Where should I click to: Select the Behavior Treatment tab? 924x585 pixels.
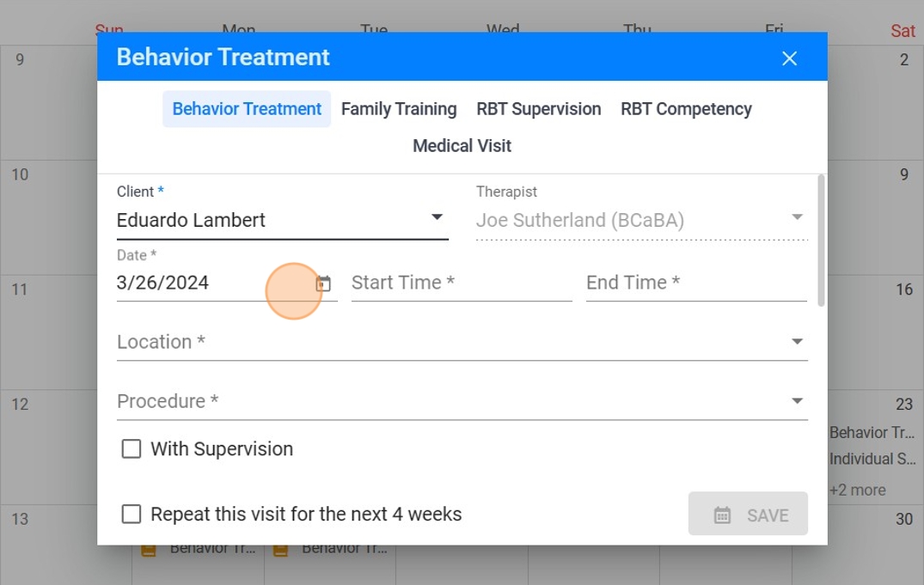pos(247,109)
